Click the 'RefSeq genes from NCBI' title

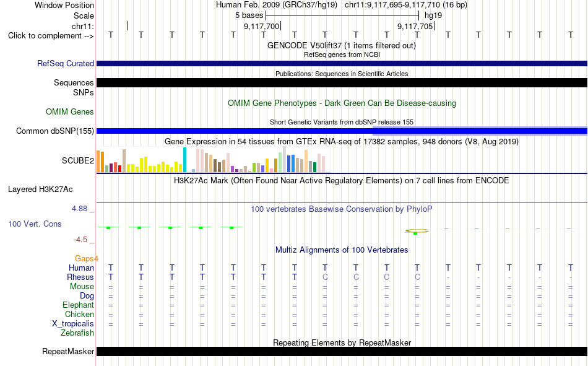(x=342, y=54)
